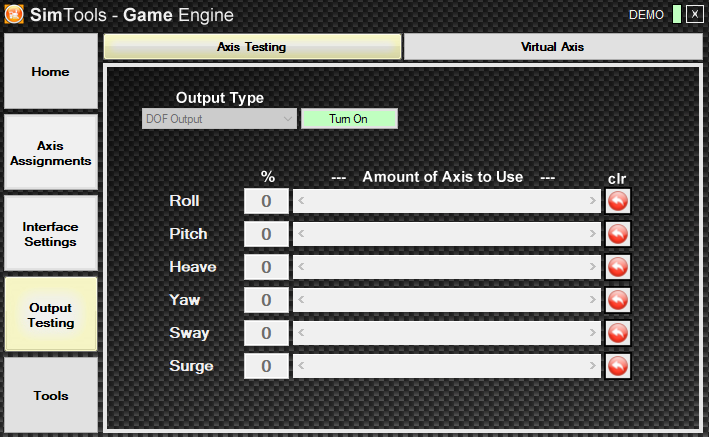Reset Sway using its clr icon
This screenshot has height=437, width=709.
[x=618, y=333]
